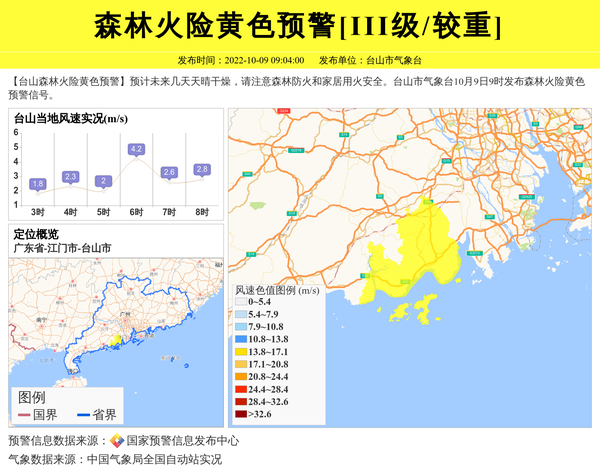
Task: Select the 2.3 data marker at 4时
Action: pyautogui.click(x=70, y=177)
